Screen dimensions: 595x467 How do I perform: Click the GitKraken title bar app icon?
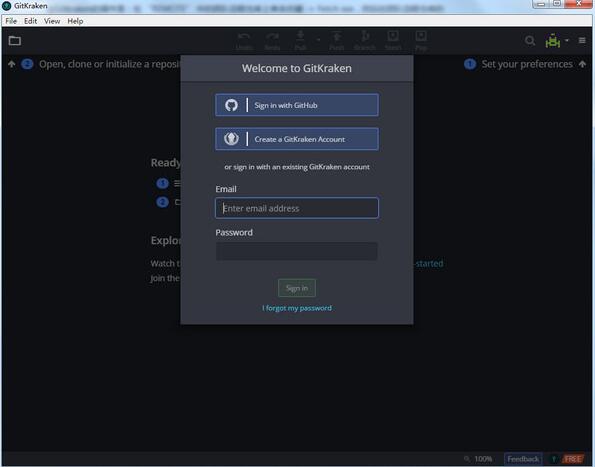coord(6,6)
